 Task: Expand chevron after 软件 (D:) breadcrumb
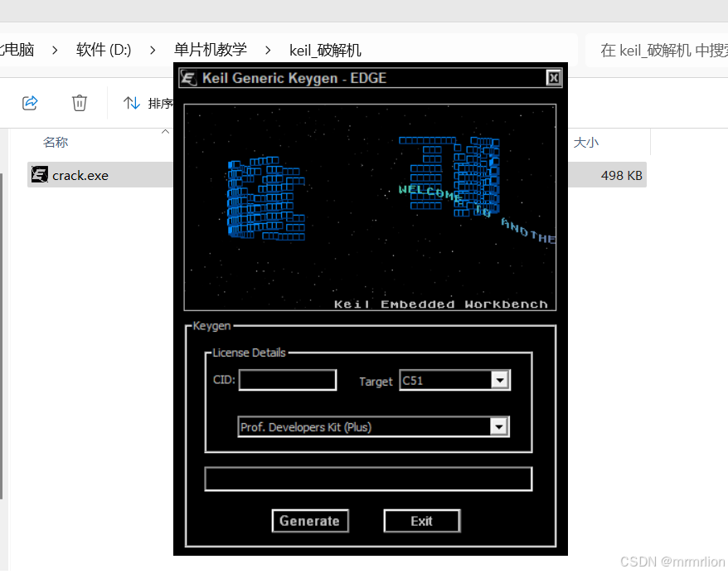153,50
